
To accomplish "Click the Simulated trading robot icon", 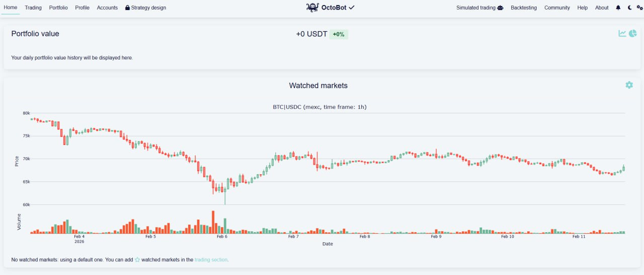I will (500, 8).
